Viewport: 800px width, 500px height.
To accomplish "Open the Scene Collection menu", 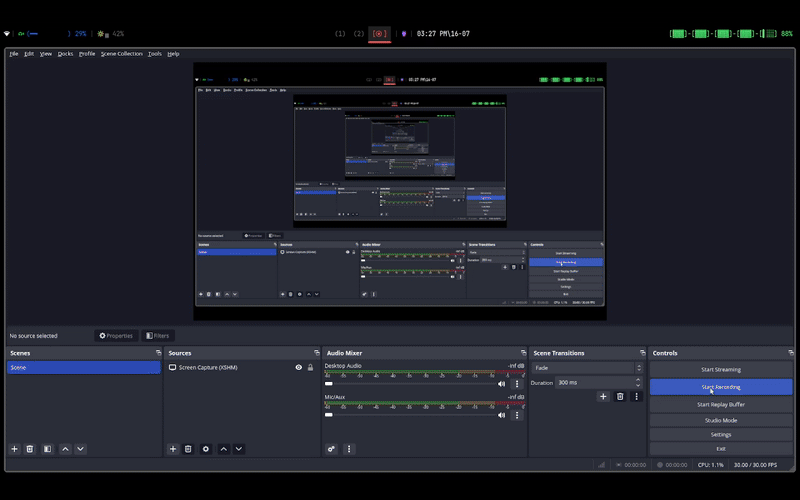I will [121, 54].
